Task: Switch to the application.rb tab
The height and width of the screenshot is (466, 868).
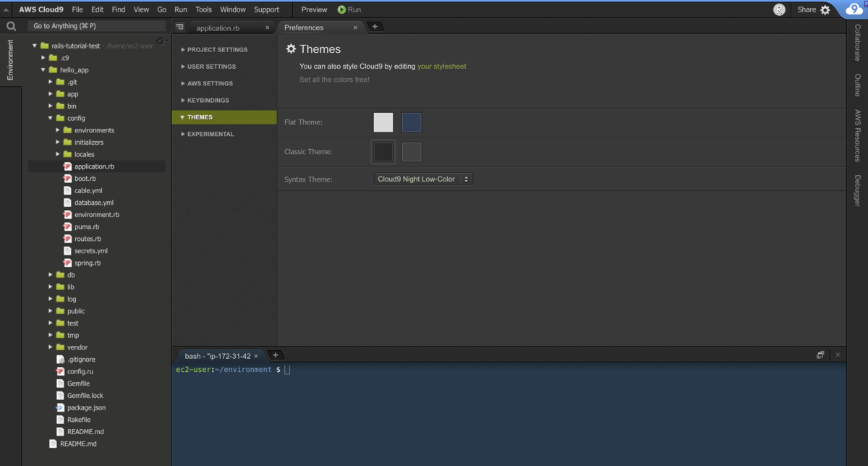Action: click(x=218, y=27)
